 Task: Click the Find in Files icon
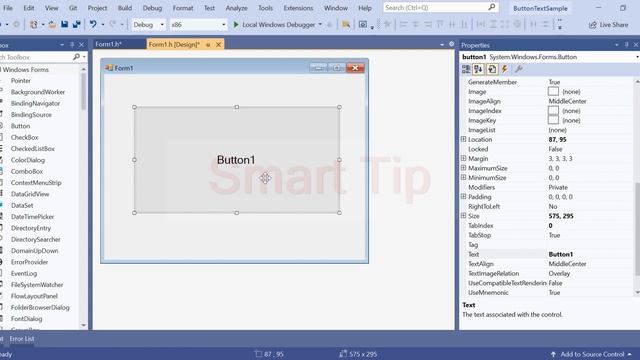[346, 24]
